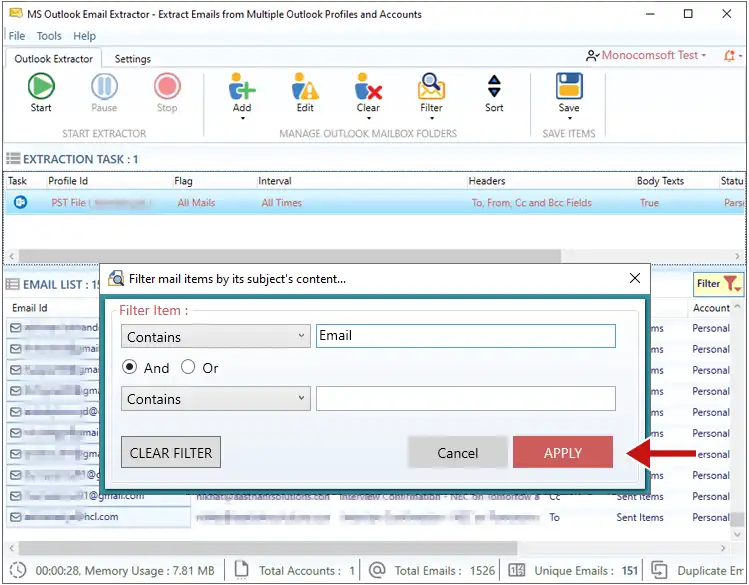Click the notification bell icon
Viewport: 749px width, 585px height.
pos(729,55)
